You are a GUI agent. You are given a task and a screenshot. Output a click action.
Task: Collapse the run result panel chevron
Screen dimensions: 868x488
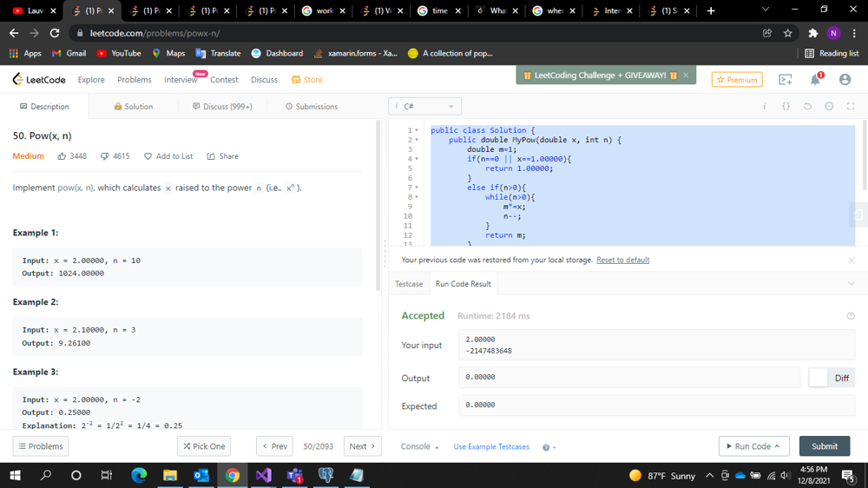point(851,284)
